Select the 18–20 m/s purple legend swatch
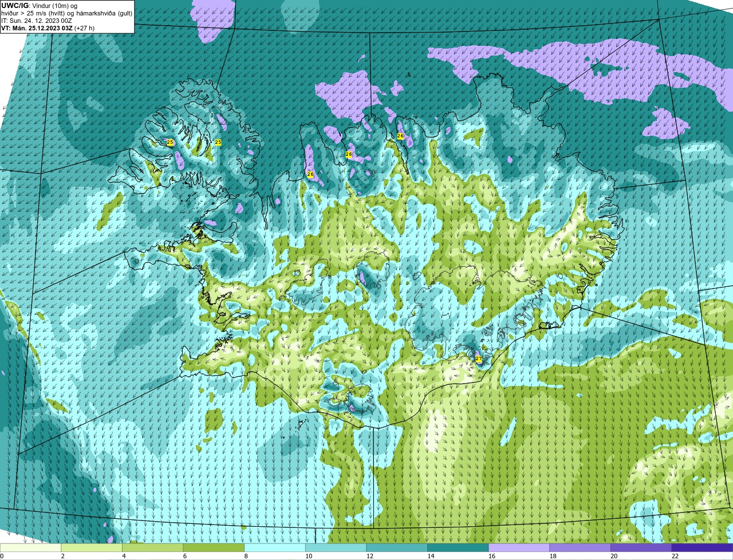 [x=580, y=548]
